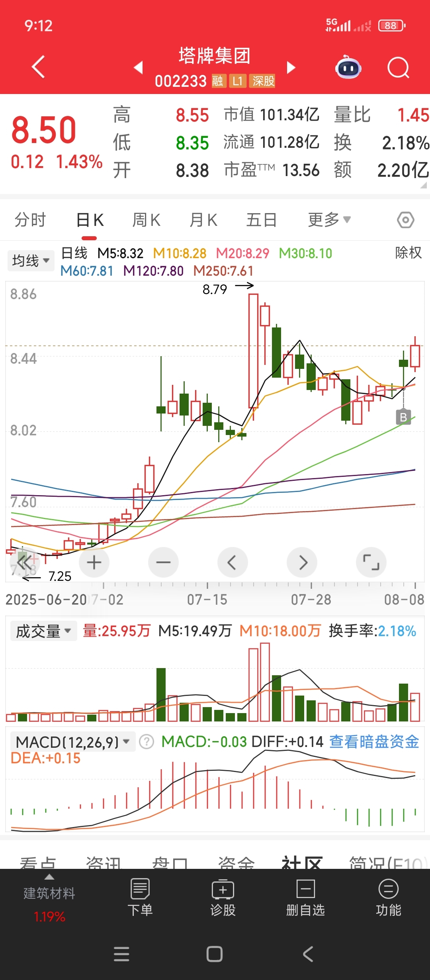
Task: Open MACD(12,26,9) indicator dropdown
Action: tap(73, 742)
